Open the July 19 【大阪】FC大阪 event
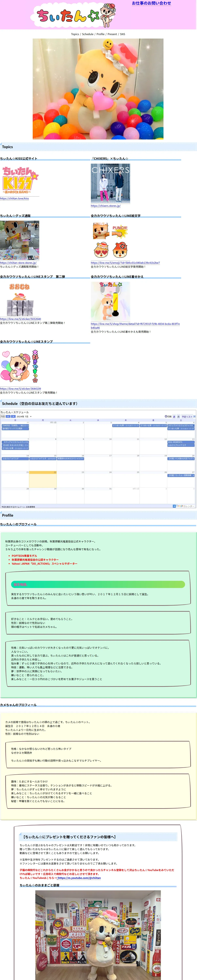The image size is (197, 980). tap(181, 458)
